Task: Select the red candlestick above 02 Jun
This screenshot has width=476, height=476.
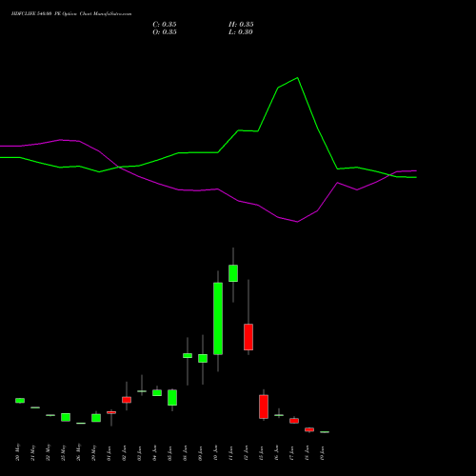Action: pos(127,400)
